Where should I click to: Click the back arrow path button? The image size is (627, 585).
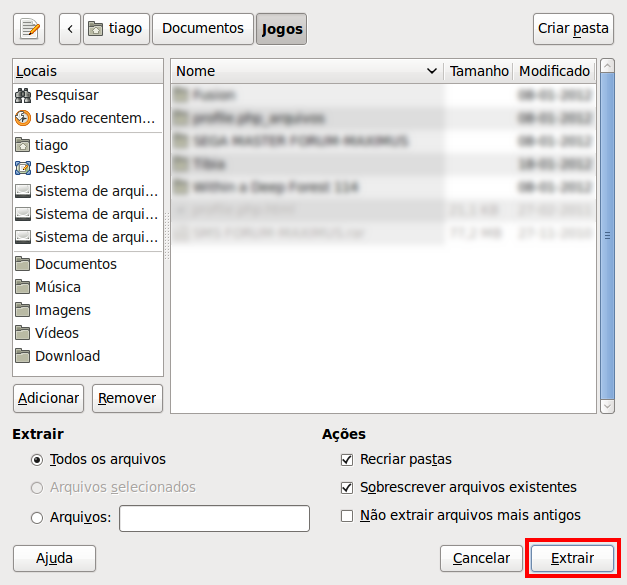click(70, 29)
